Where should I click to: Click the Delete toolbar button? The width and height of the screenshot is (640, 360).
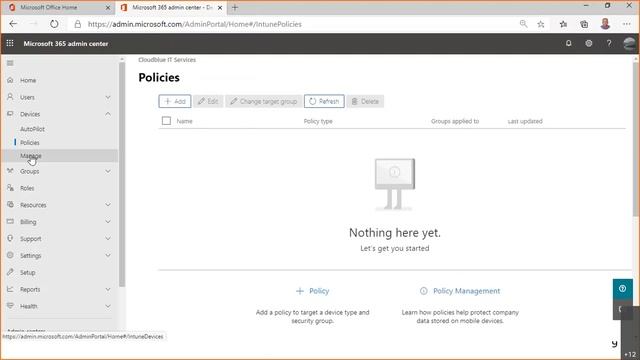coord(365,101)
